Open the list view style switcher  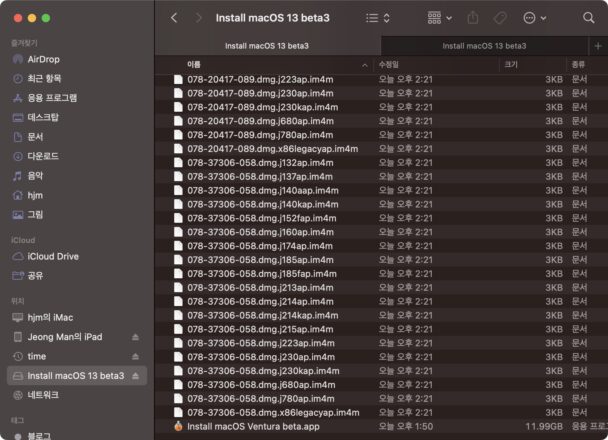[x=378, y=18]
